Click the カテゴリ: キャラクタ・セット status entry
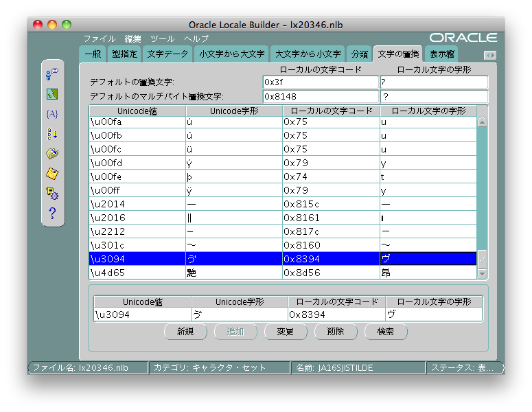This screenshot has height=412, width=532. [219, 368]
